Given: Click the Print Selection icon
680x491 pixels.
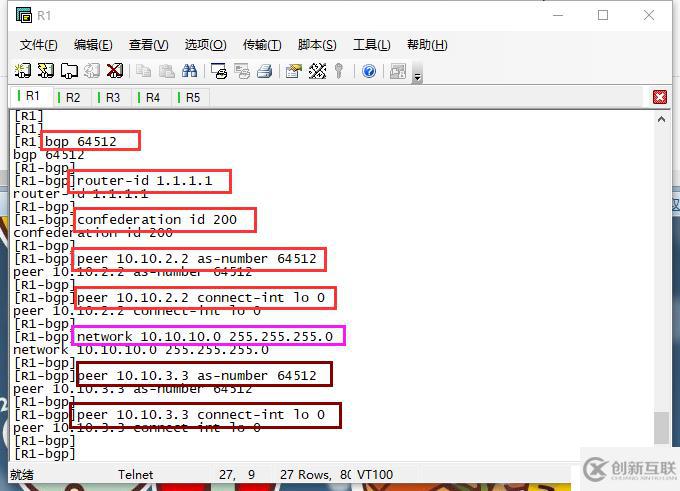Looking at the screenshot, I should [x=242, y=71].
